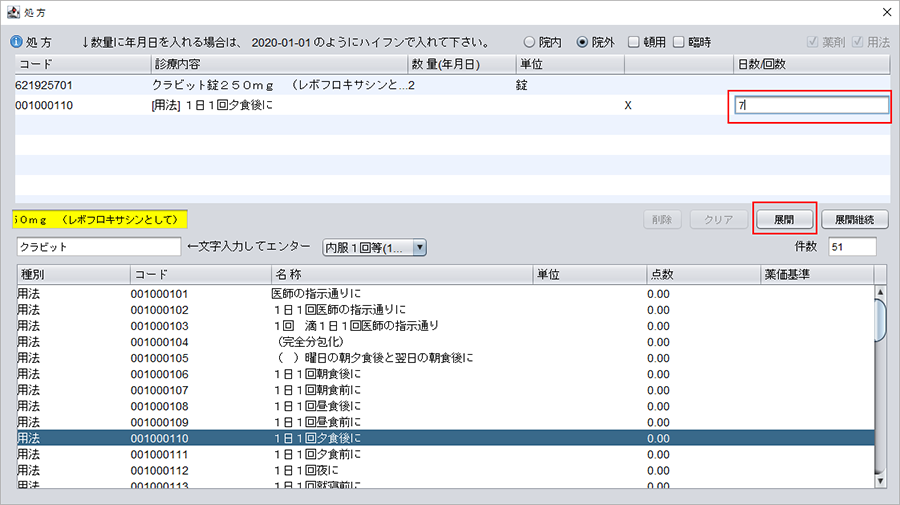Click the 展開継続 button
900x505 pixels.
[854, 219]
